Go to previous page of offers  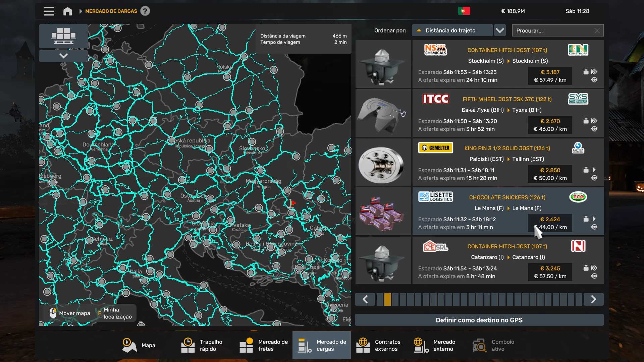[x=365, y=299]
